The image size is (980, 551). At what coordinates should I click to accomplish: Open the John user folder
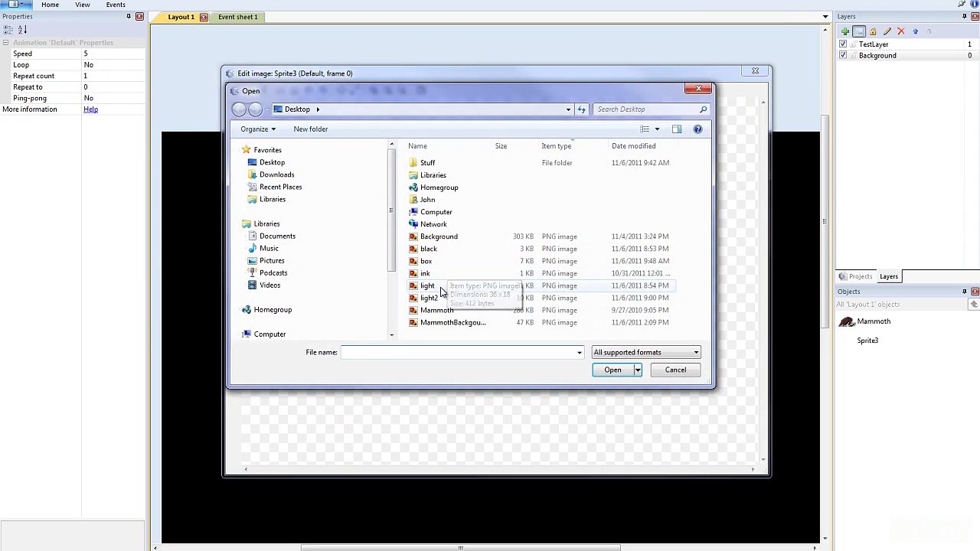(427, 200)
